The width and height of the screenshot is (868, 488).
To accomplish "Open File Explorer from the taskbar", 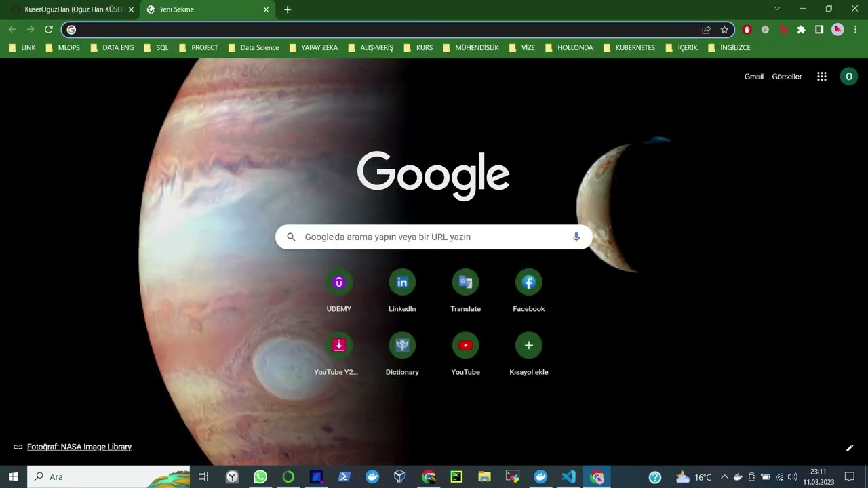I will 484,477.
